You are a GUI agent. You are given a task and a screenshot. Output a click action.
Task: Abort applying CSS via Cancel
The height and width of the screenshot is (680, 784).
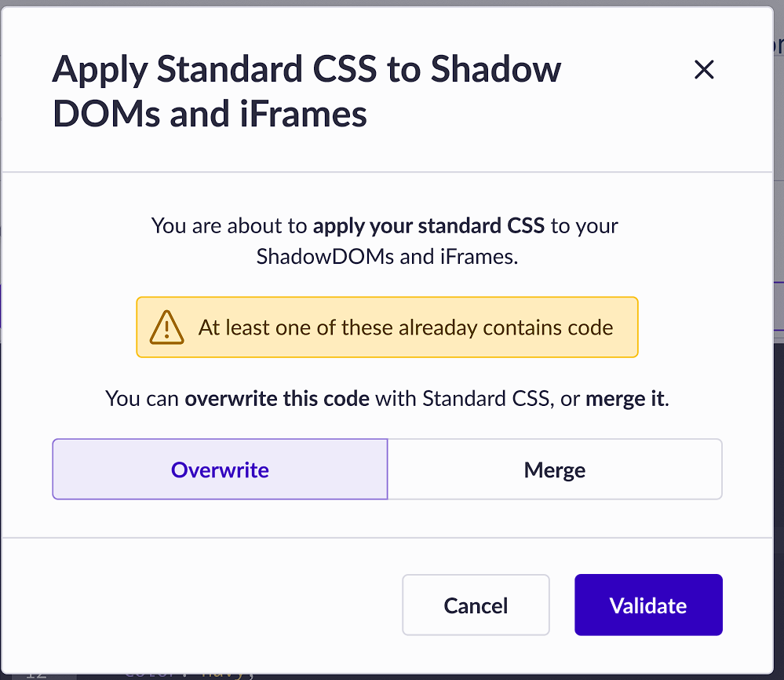tap(476, 605)
